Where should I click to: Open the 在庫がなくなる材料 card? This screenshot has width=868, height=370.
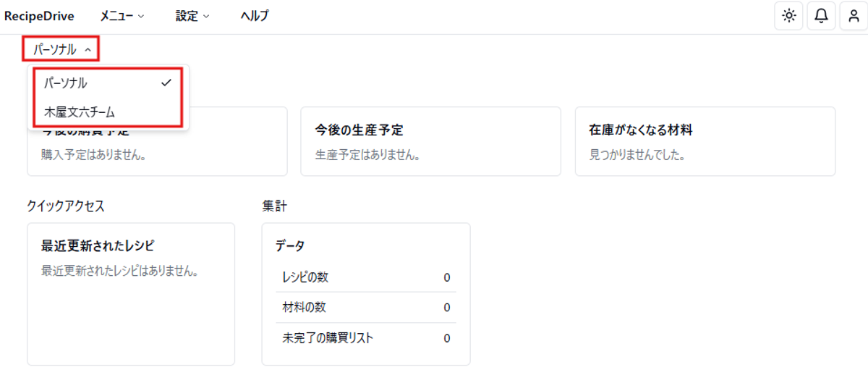[x=705, y=141]
